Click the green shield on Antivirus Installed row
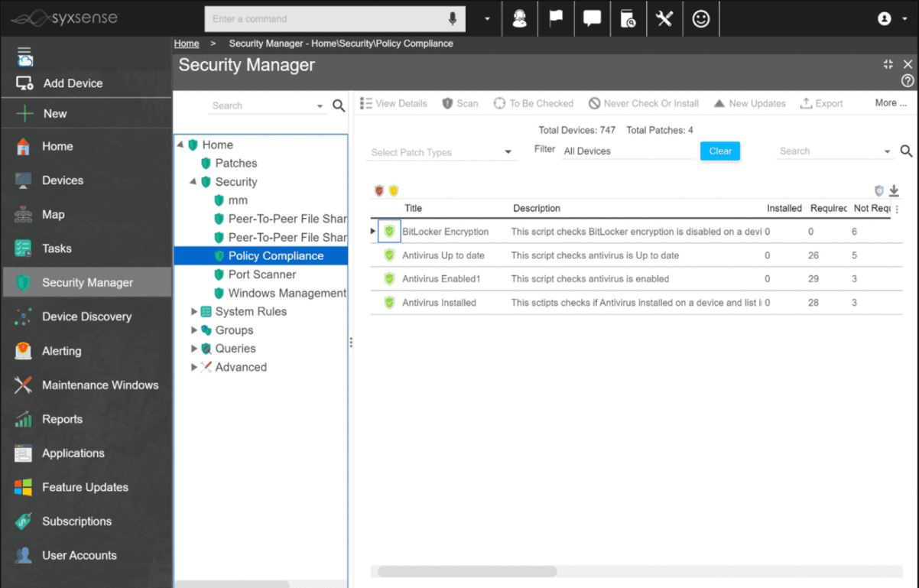Viewport: 919px width, 588px height. (389, 303)
